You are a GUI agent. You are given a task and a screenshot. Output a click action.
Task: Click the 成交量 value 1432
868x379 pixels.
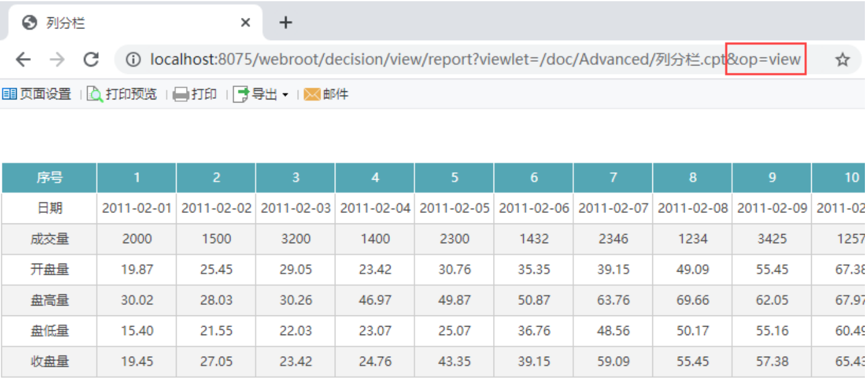[x=534, y=239]
